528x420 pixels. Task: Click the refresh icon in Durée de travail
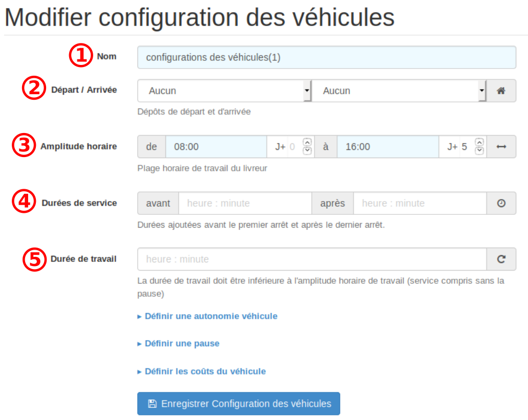pos(501,259)
